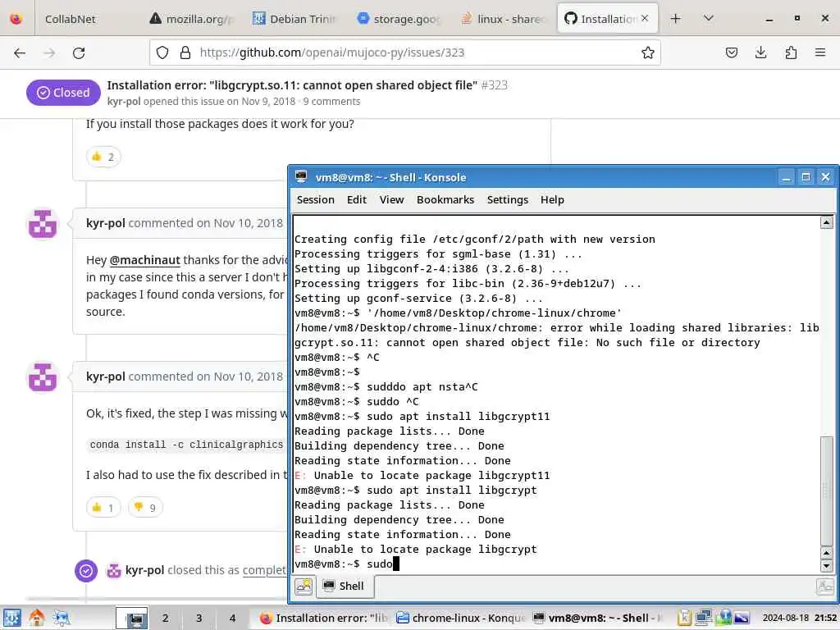
Task: Click kyr-pol link in closed-this event
Action: pos(144,570)
